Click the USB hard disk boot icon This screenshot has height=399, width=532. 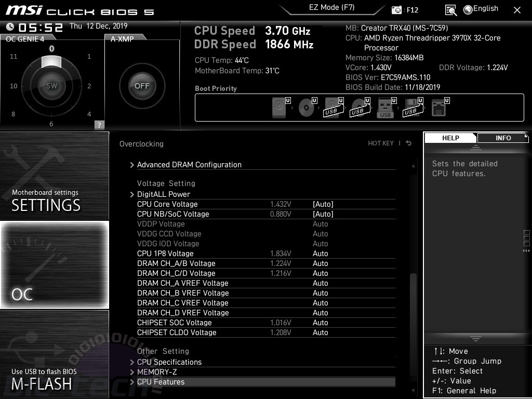point(334,107)
